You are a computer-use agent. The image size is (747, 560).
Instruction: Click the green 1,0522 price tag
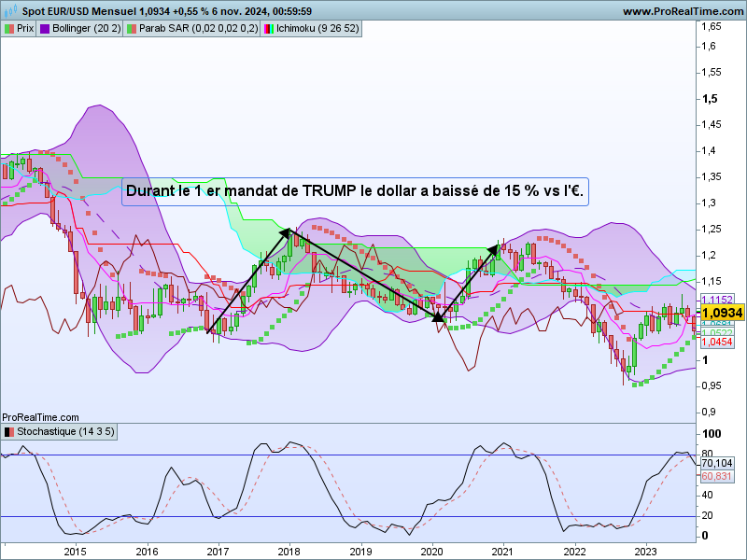pyautogui.click(x=717, y=333)
